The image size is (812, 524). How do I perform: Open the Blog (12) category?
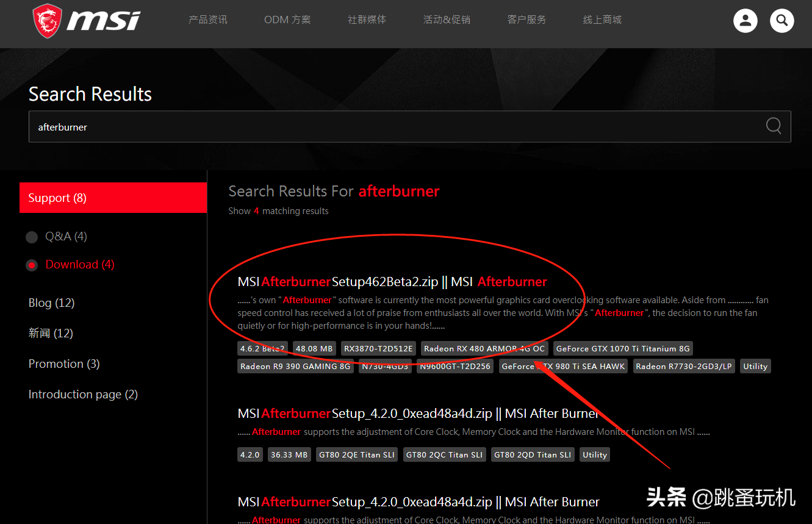(x=52, y=303)
